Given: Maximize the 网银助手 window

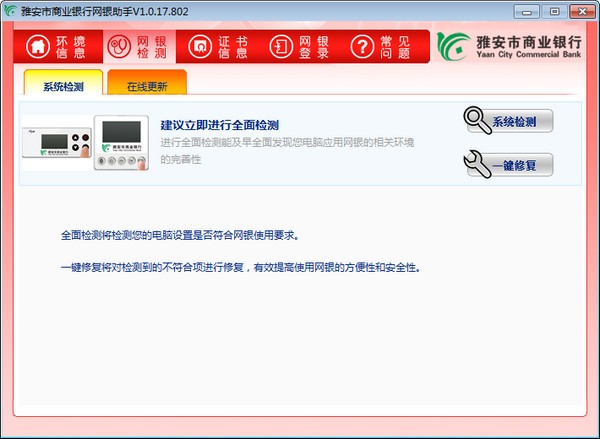Looking at the screenshot, I should point(554,11).
